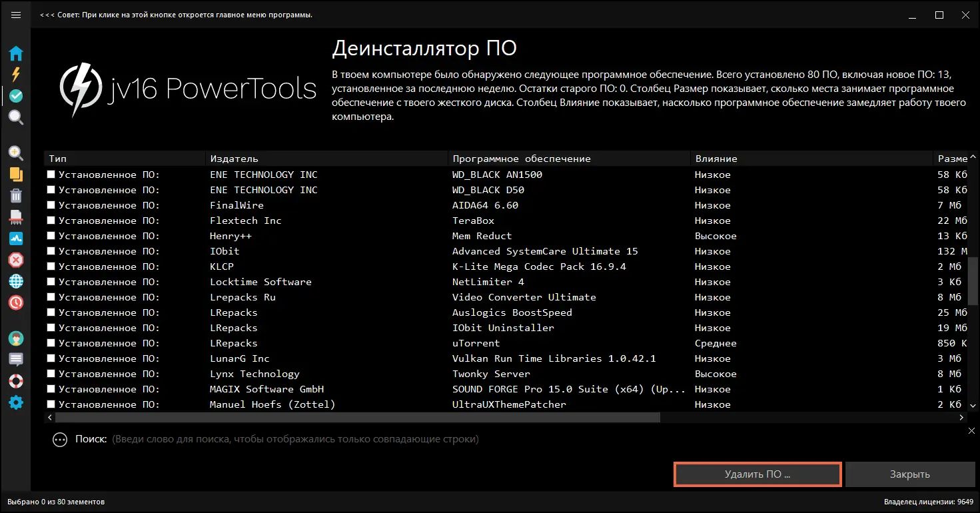This screenshot has height=513, width=980.
Task: Focus the Поиск search input field
Action: point(533,440)
